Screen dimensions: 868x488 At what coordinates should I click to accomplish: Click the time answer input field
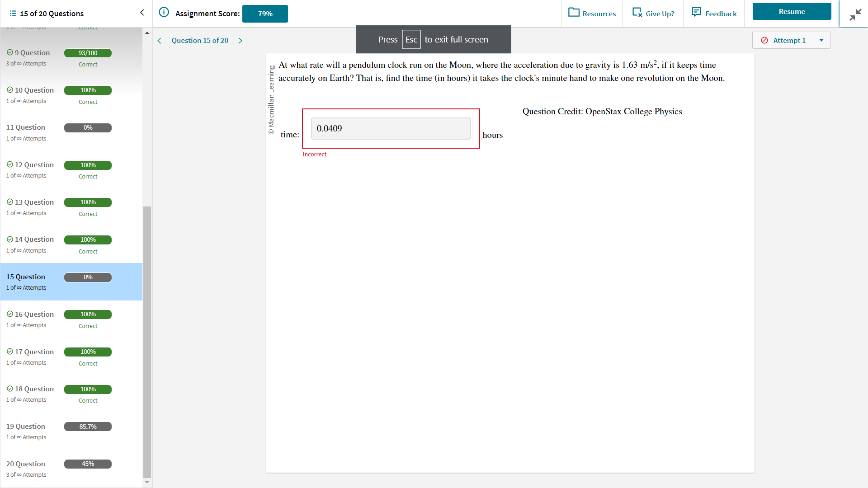(391, 129)
